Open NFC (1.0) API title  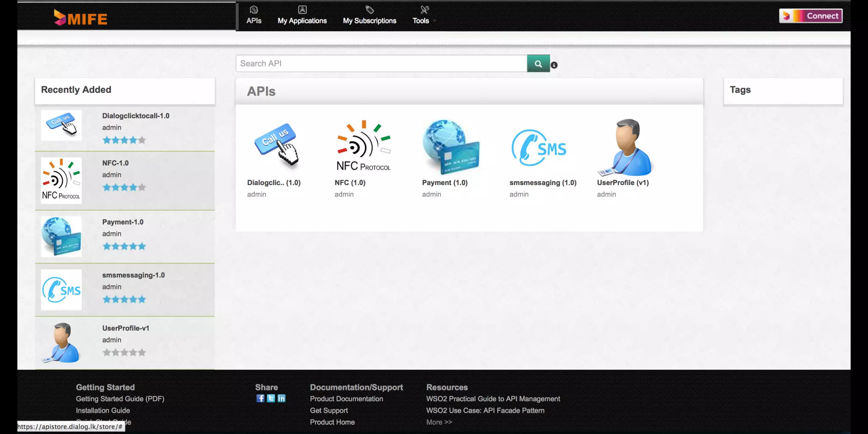[350, 183]
